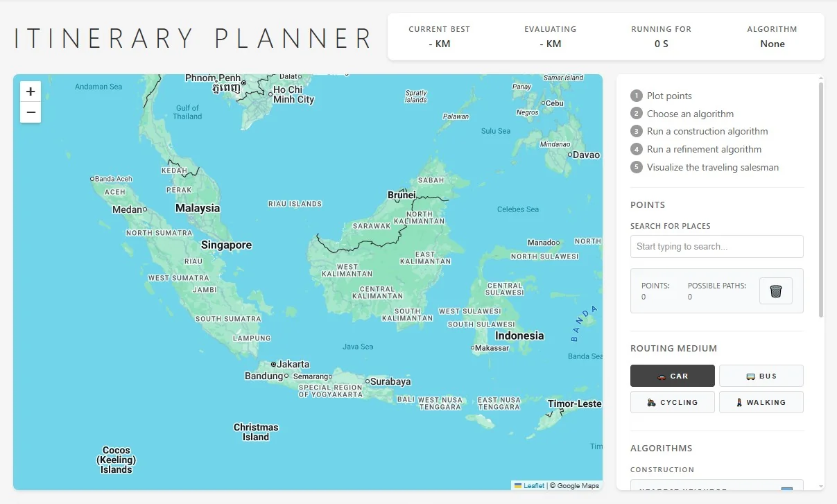Click the Evaluating KM value
837x504 pixels.
click(x=550, y=44)
